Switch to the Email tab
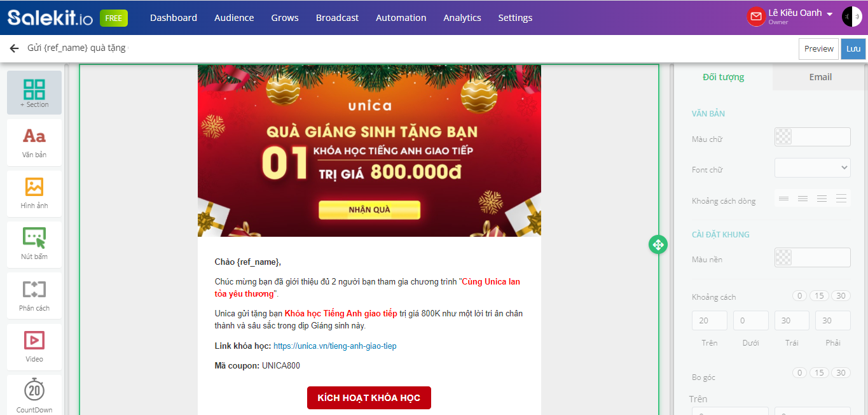868x415 pixels. (820, 77)
